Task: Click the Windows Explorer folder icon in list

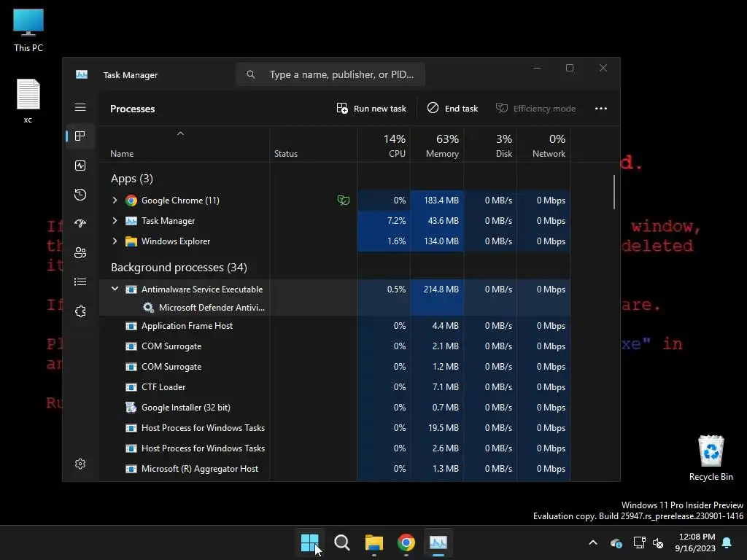Action: 131,241
